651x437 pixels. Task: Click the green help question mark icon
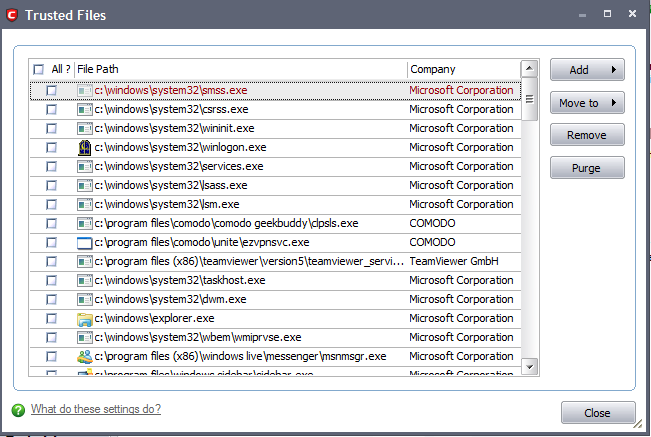click(x=18, y=409)
